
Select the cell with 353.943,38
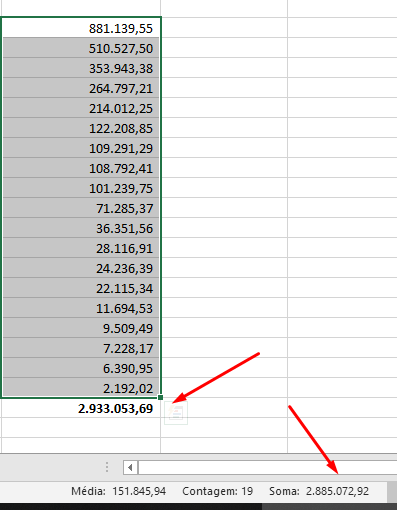click(81, 68)
